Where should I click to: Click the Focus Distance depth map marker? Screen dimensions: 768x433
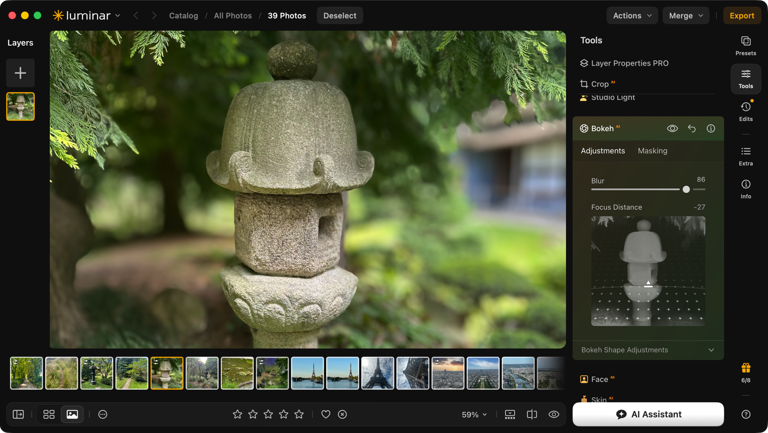(x=648, y=284)
